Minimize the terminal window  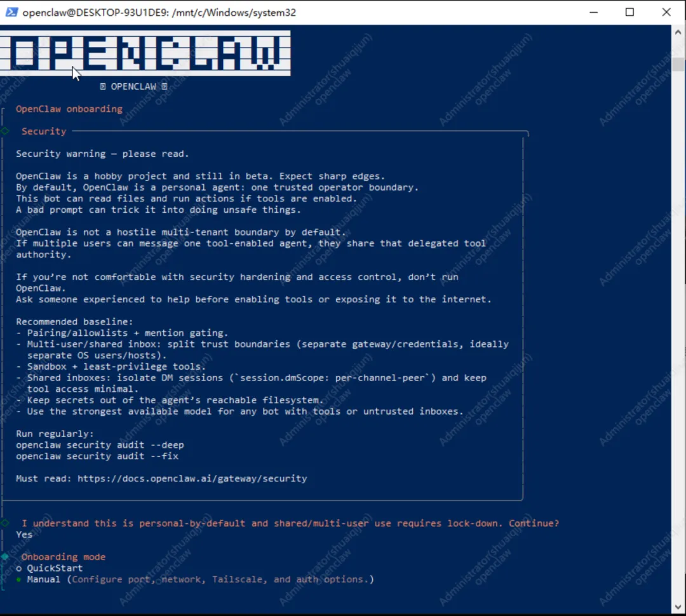coord(594,12)
